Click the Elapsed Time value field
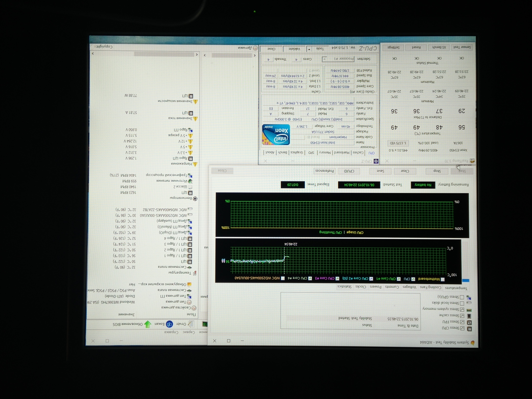This screenshot has width=532, height=399. (293, 185)
